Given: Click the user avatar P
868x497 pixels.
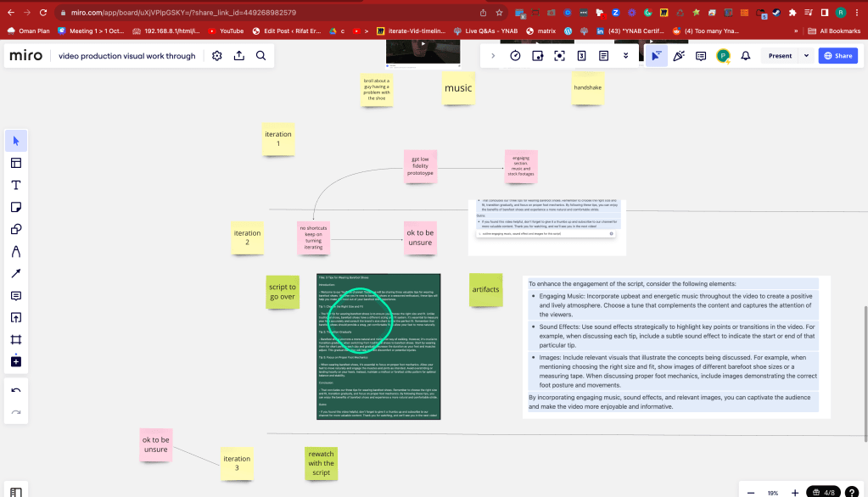Looking at the screenshot, I should click(723, 56).
